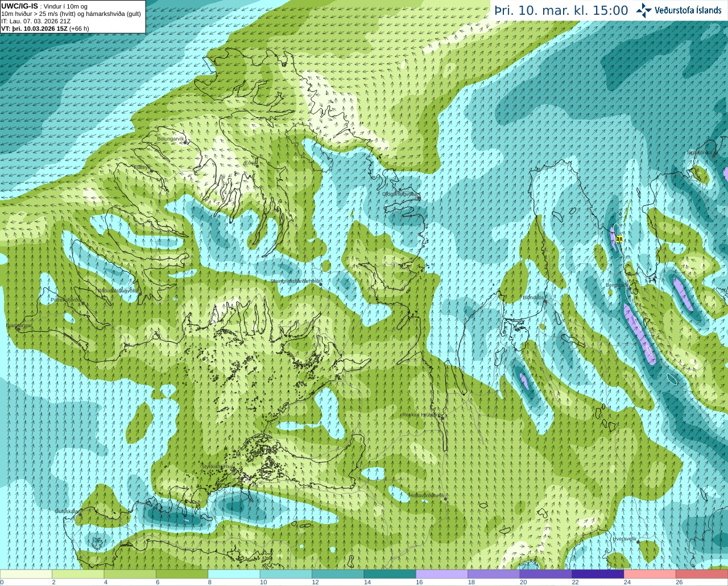Pick the 4–6 light green legend swatch
Image resolution: width=728 pixels, height=586 pixels.
[130, 574]
